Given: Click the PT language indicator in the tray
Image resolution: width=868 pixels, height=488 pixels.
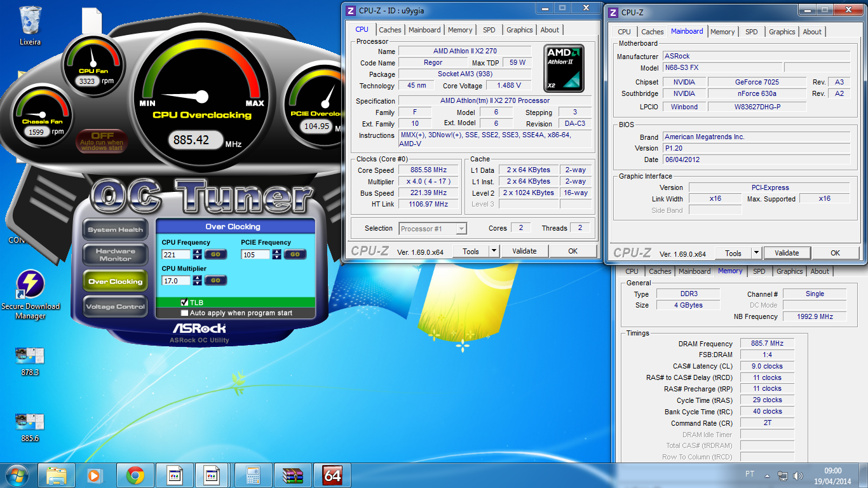Looking at the screenshot, I should coord(750,474).
